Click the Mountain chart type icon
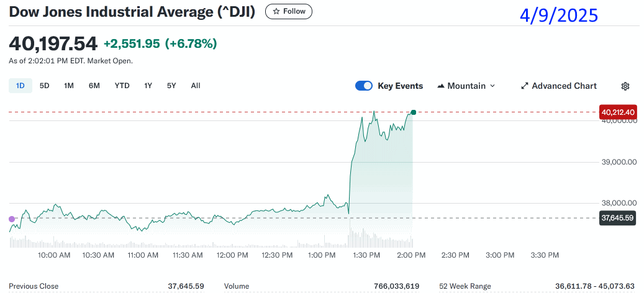644x293 pixels. pos(441,86)
